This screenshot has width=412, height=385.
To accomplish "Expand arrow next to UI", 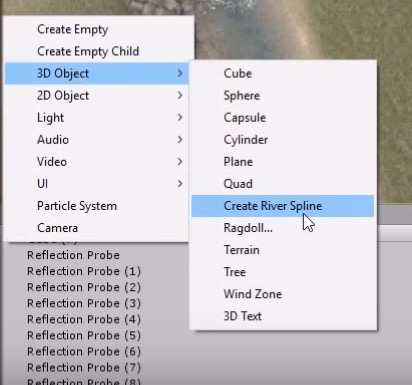I will click(180, 184).
